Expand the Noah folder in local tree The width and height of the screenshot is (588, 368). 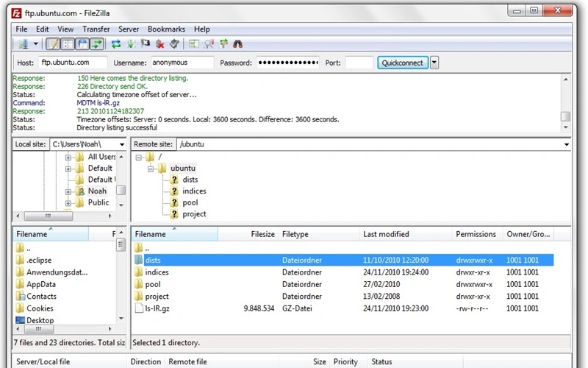click(68, 192)
